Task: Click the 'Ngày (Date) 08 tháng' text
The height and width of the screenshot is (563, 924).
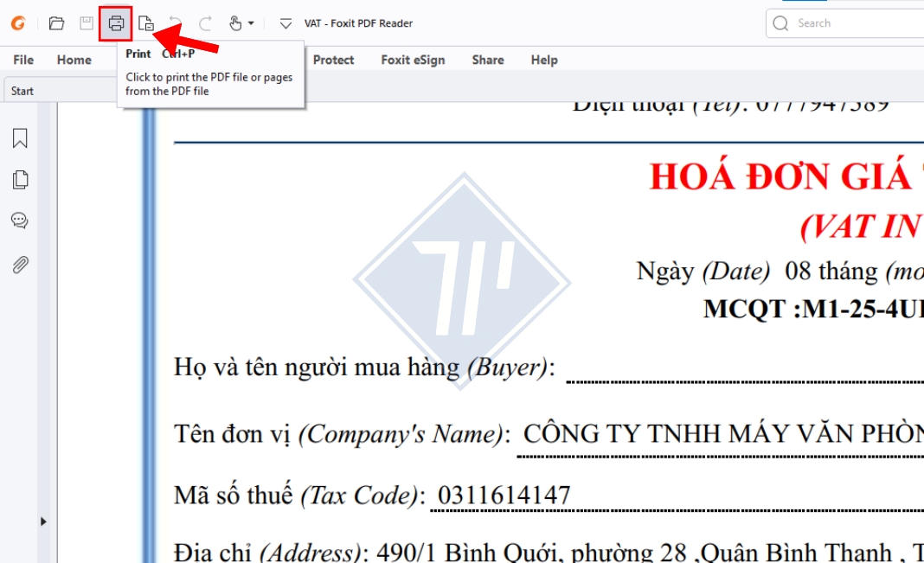Action: click(757, 272)
